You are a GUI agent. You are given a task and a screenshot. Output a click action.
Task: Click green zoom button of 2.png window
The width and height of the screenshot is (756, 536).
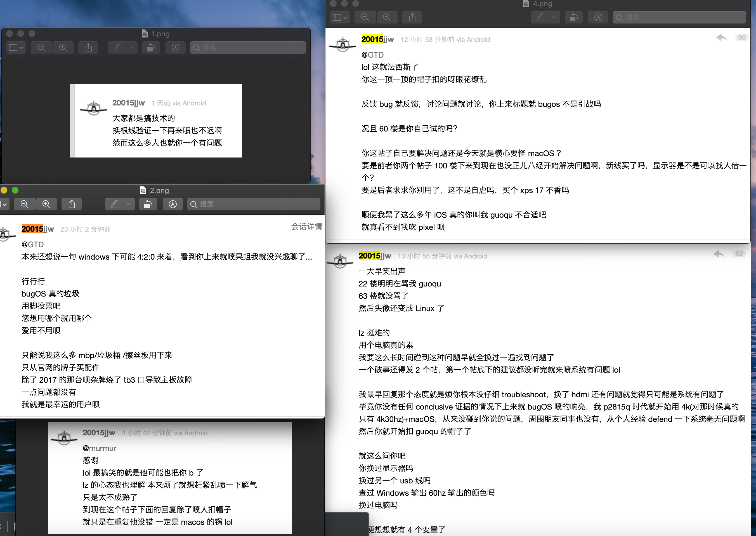(15, 191)
